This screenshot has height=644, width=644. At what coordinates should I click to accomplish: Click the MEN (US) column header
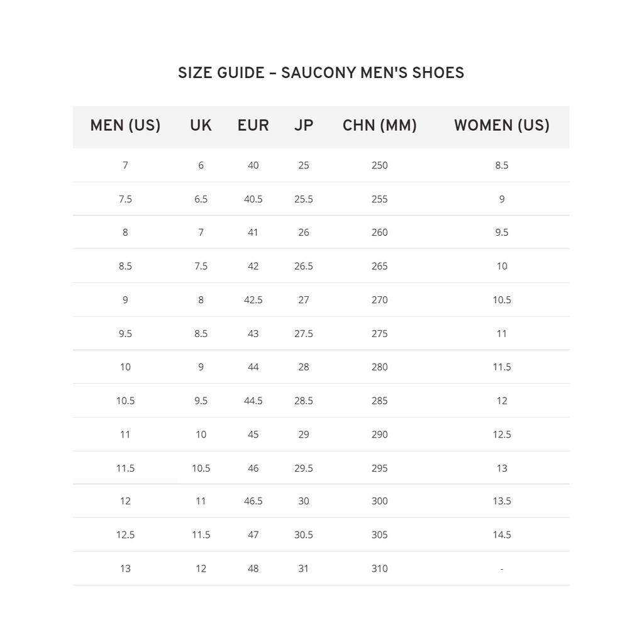(x=125, y=126)
